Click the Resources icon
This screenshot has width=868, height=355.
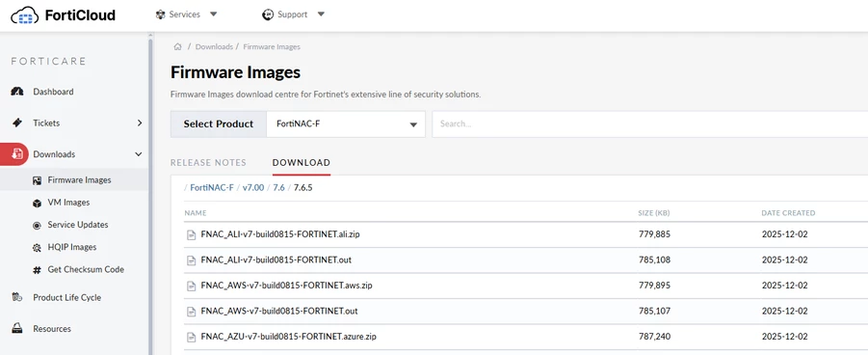17,328
